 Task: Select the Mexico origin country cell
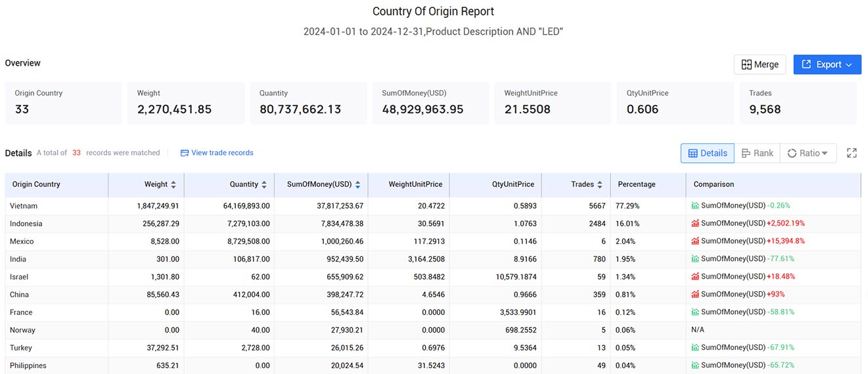point(57,241)
